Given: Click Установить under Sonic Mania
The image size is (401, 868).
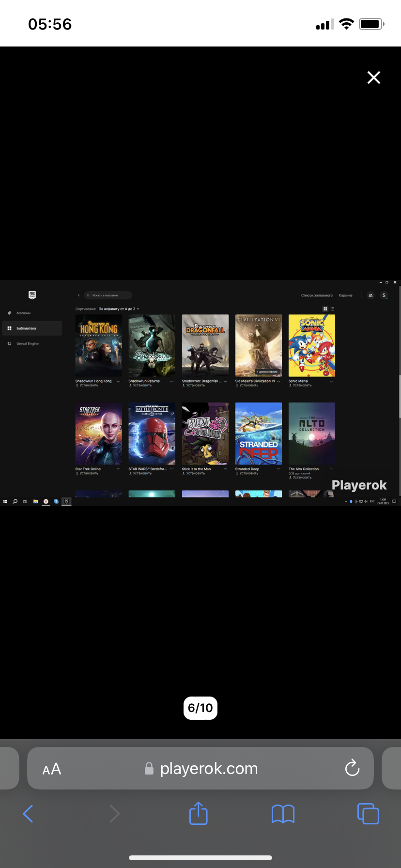Looking at the screenshot, I should tap(300, 386).
